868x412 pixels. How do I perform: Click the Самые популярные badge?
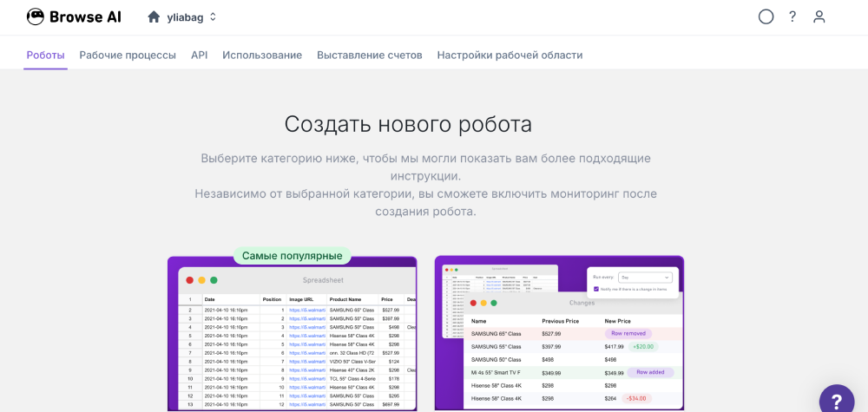[x=293, y=256]
